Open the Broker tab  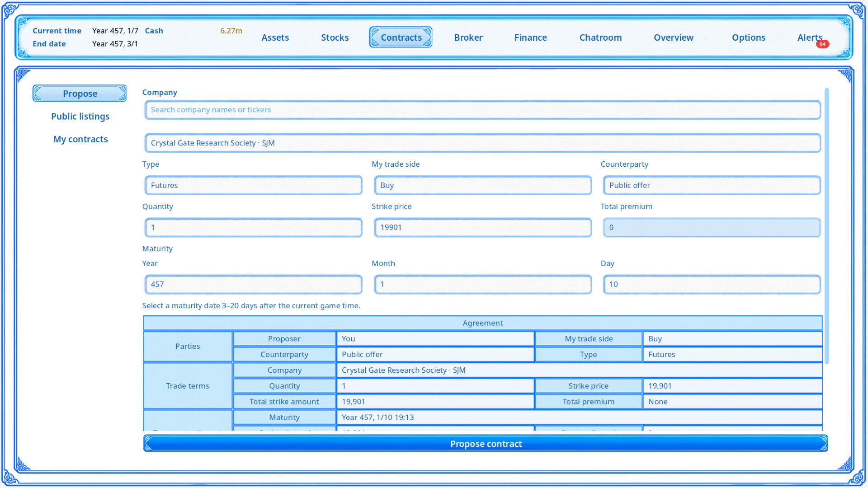[x=468, y=38]
